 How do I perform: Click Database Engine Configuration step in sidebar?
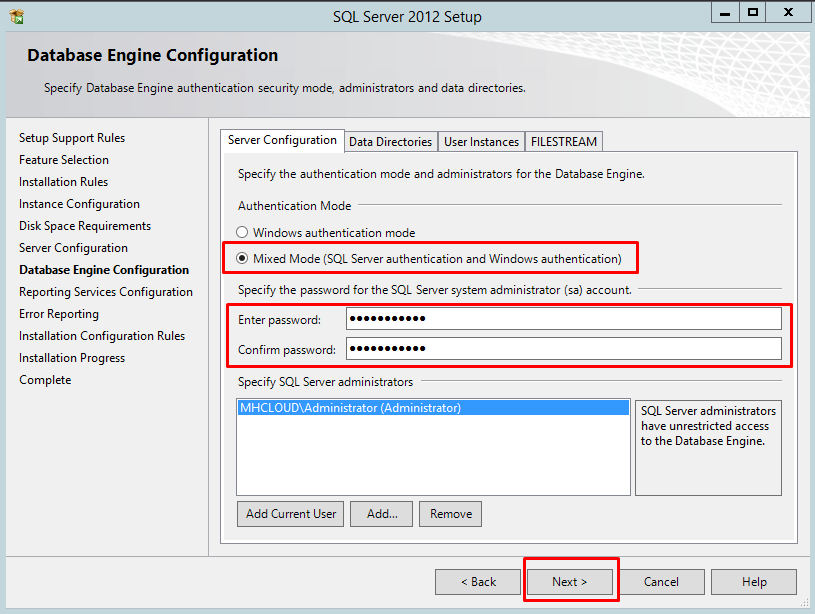click(104, 270)
